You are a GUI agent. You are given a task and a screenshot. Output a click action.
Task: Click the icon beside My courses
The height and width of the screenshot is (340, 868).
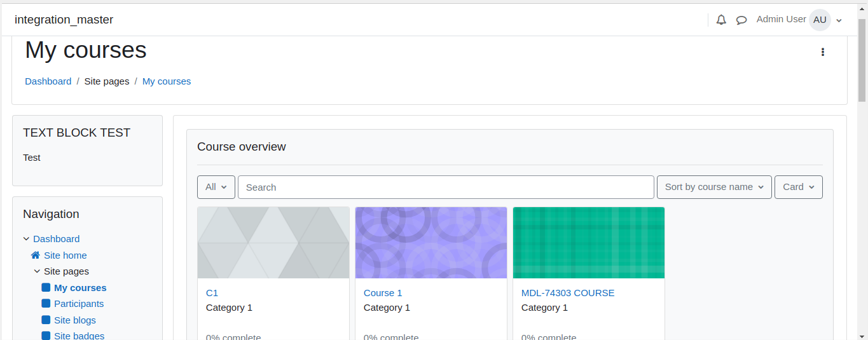46,288
